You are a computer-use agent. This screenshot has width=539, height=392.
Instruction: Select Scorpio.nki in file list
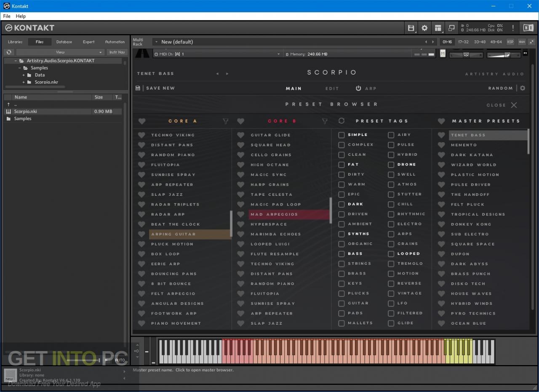click(63, 112)
